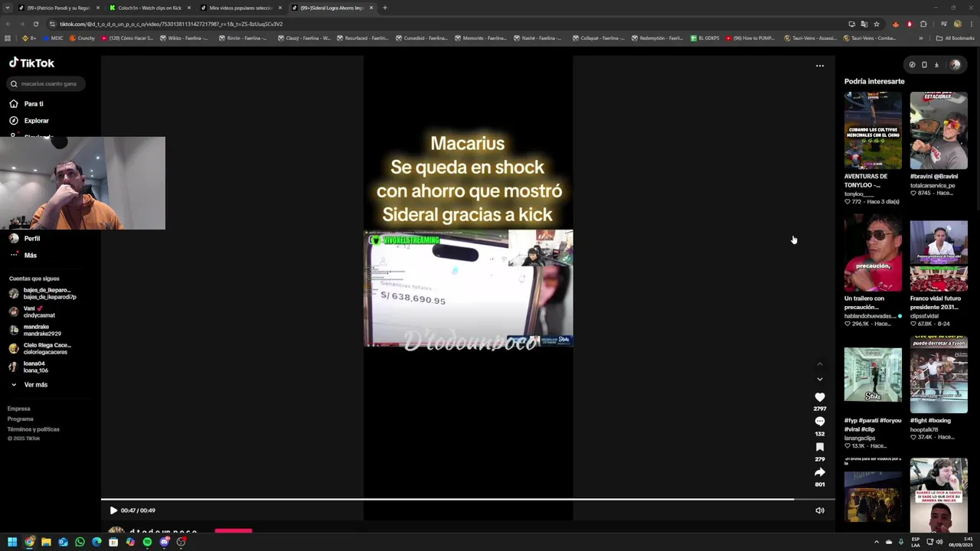Click the Programa footer link
This screenshot has width=980, height=551.
click(x=21, y=419)
